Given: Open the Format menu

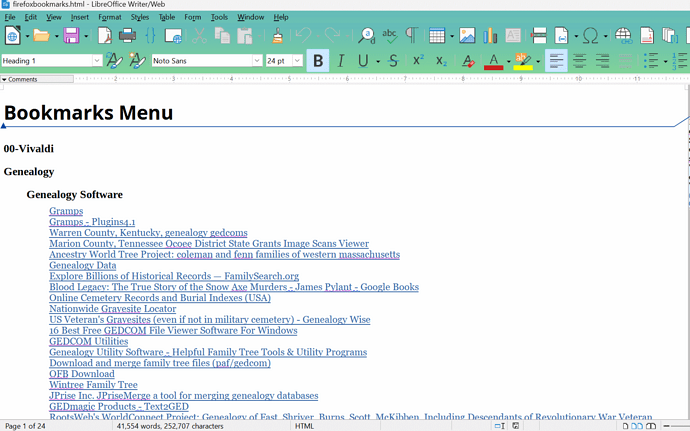Looking at the screenshot, I should pyautogui.click(x=110, y=17).
